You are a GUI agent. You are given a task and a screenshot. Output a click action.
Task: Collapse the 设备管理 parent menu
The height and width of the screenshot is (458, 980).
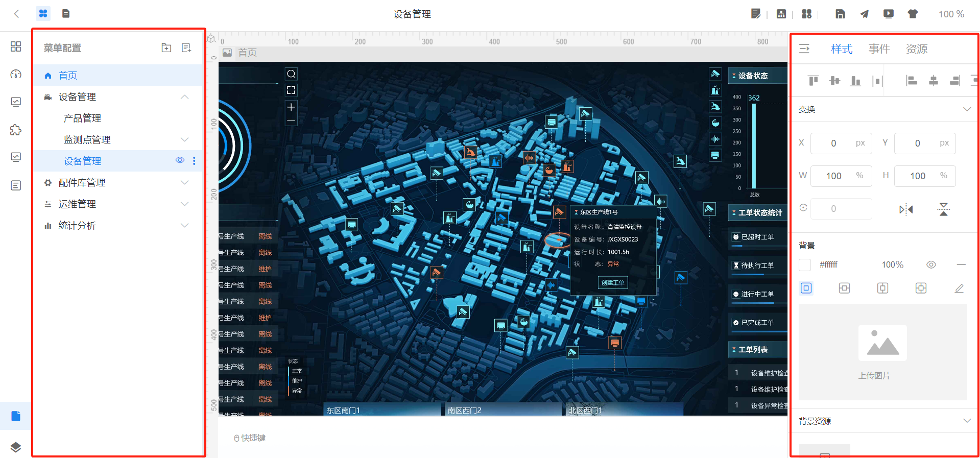(185, 97)
